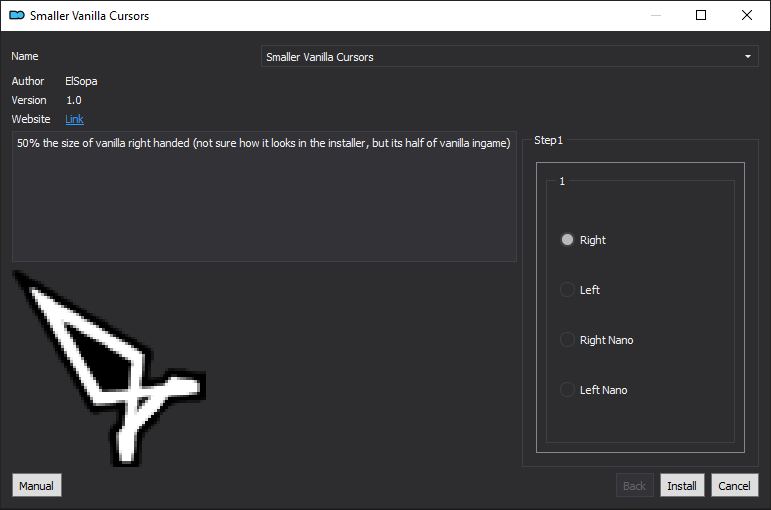Viewport: 771px width, 510px height.
Task: Click the author name ElSopa
Action: [x=81, y=81]
